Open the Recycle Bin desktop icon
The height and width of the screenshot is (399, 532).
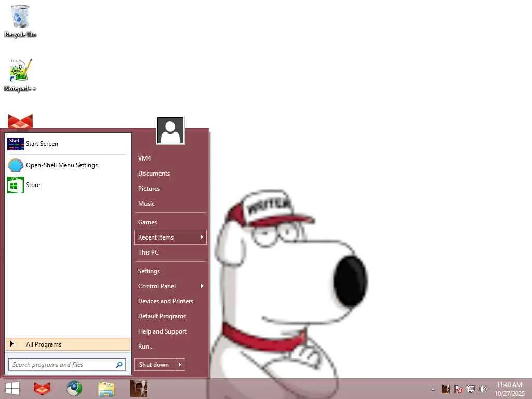point(20,21)
